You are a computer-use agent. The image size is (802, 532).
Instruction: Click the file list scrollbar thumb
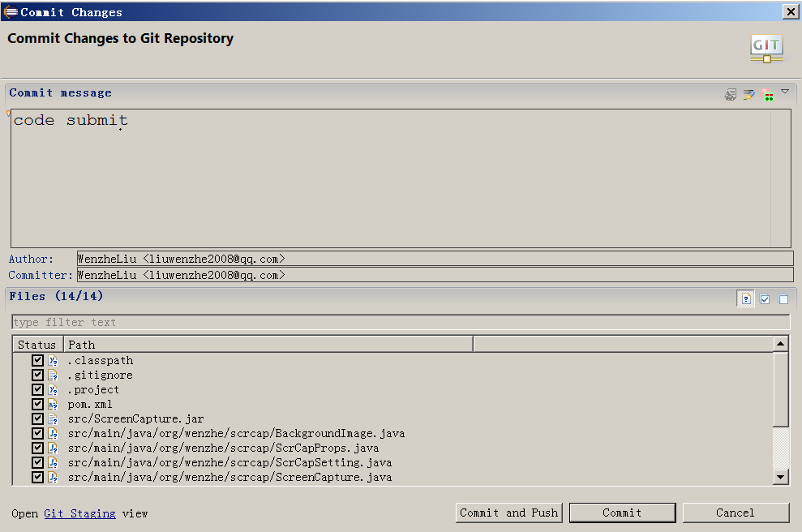[781, 388]
